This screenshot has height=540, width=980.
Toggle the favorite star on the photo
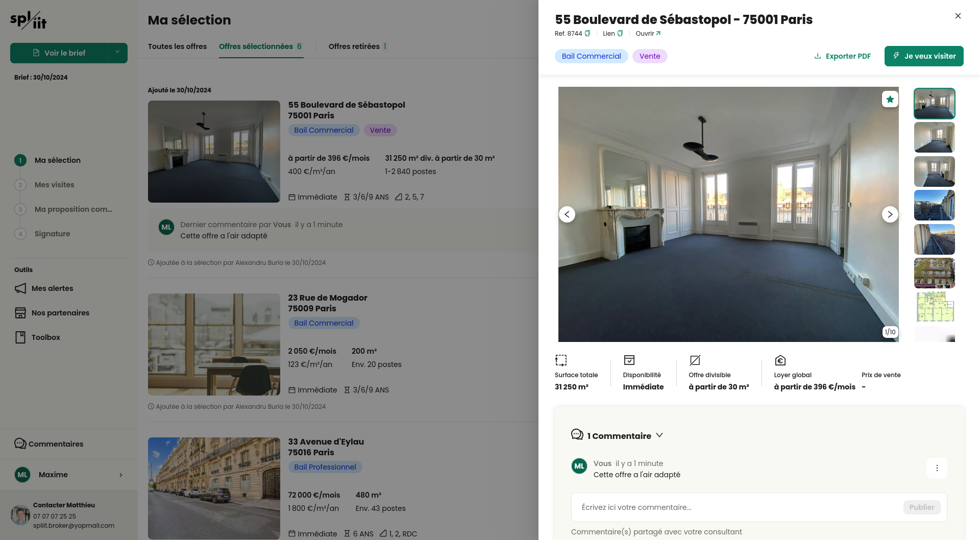click(890, 99)
